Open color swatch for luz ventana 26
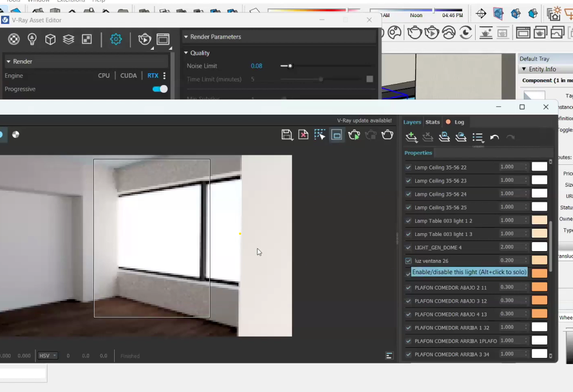 point(539,260)
